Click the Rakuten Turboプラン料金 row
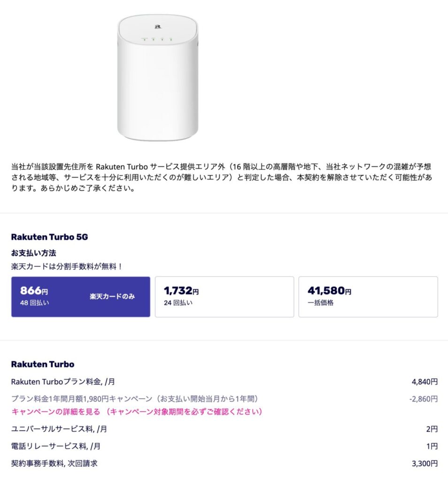 coord(224,381)
